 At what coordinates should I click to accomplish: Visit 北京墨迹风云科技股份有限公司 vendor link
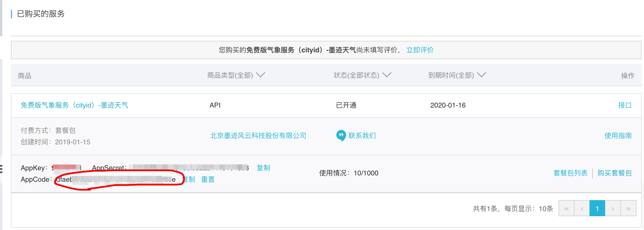(x=258, y=136)
